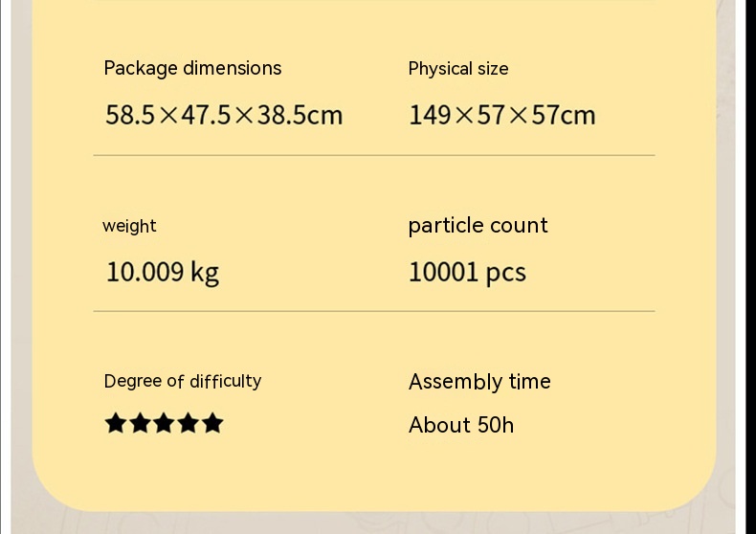Select the 149×57×57cm size value
Image resolution: width=756 pixels, height=534 pixels.
[x=501, y=116]
